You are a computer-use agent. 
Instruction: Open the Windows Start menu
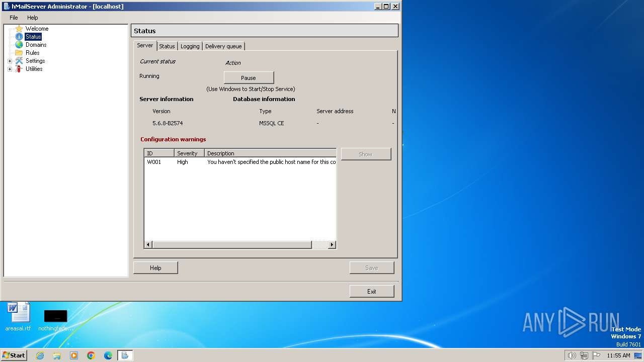pyautogui.click(x=14, y=355)
